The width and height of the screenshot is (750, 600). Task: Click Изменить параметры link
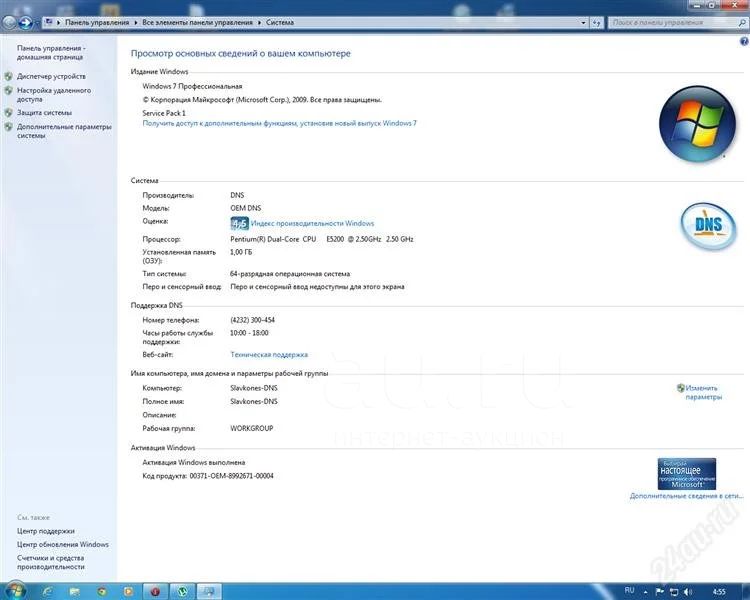coord(702,392)
